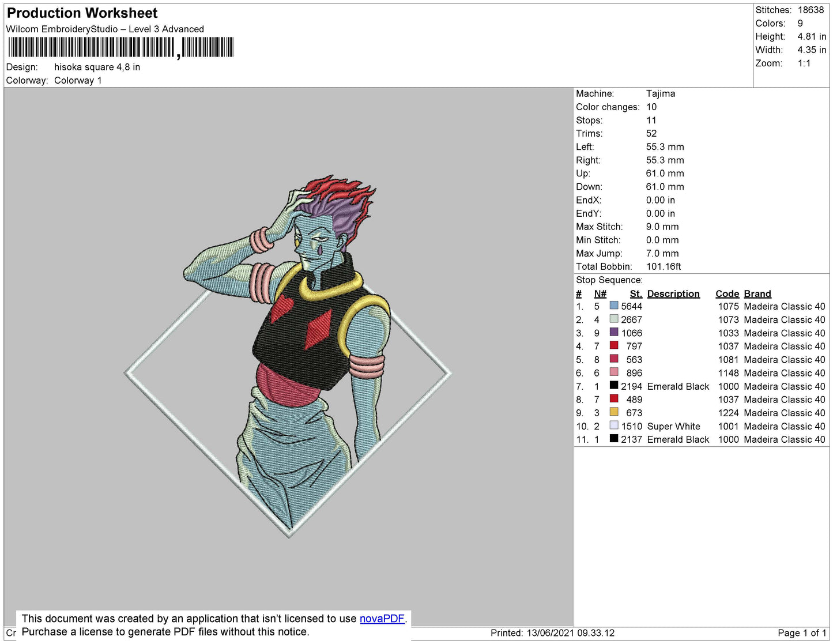Click min stitch value '0.0 mm'
The image size is (833, 644).
[x=662, y=240]
